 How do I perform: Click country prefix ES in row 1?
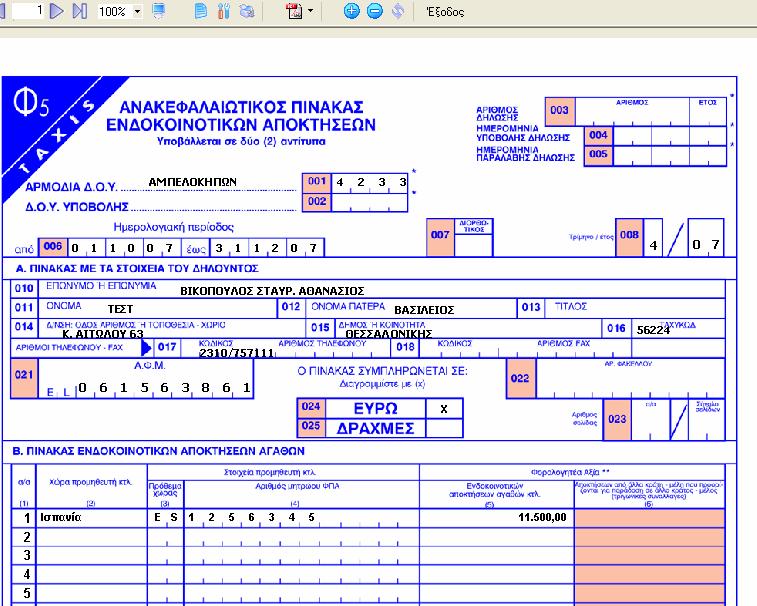[166, 517]
